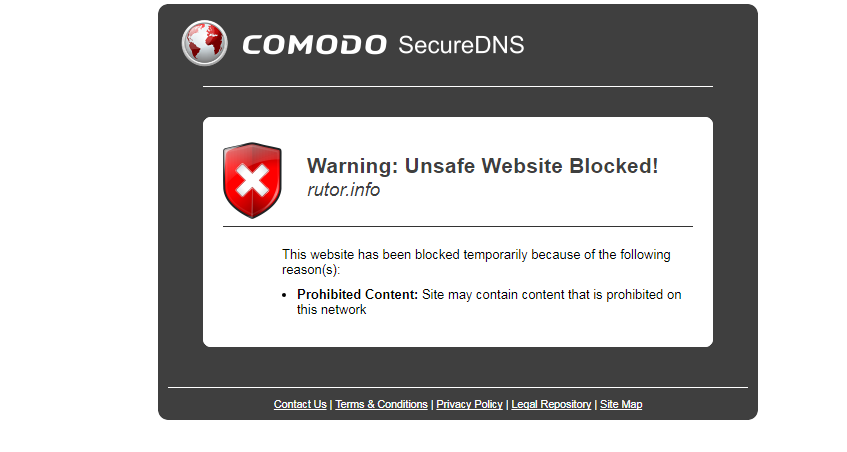Image resolution: width=847 pixels, height=452 pixels.
Task: Click the bullet point before Prohibited Content
Action: (285, 295)
